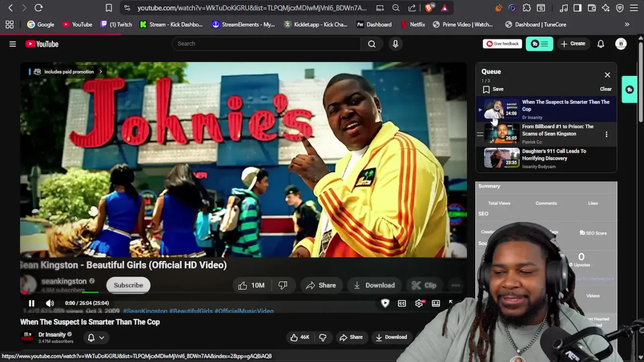Open the Dr Insanity channel name link
Image resolution: width=644 pixels, height=362 pixels.
point(52,334)
